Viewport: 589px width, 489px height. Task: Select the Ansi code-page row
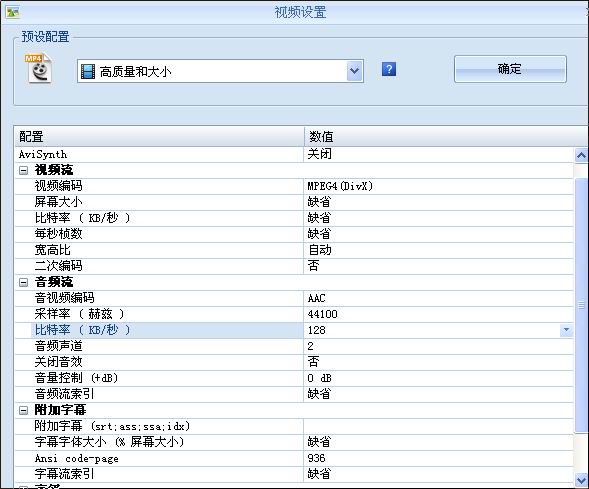click(x=294, y=458)
